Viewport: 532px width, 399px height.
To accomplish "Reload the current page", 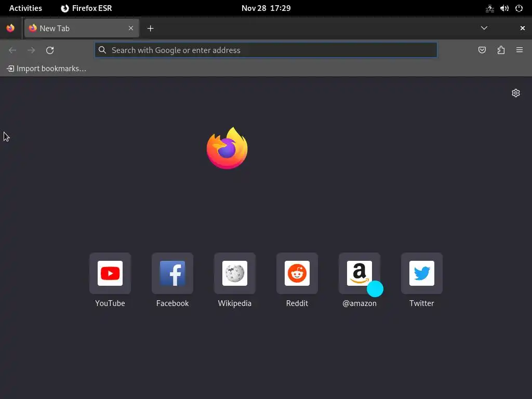I will click(x=50, y=50).
